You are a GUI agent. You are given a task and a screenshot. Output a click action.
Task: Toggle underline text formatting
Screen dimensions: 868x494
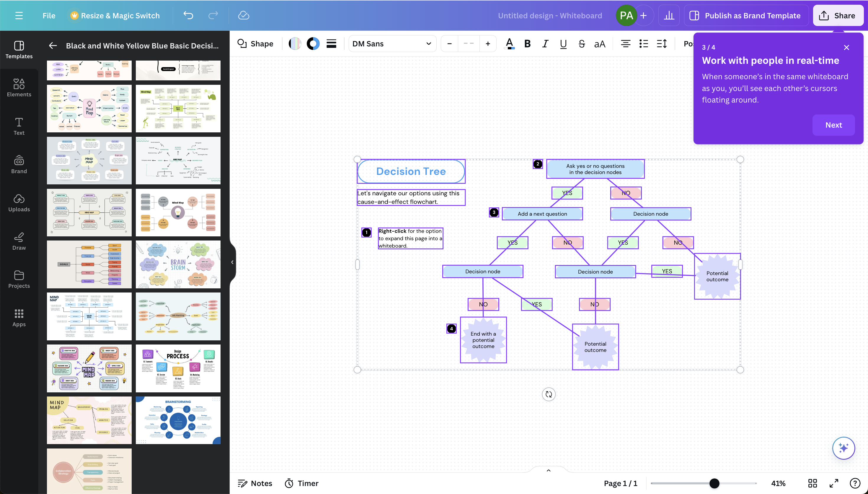pos(563,44)
